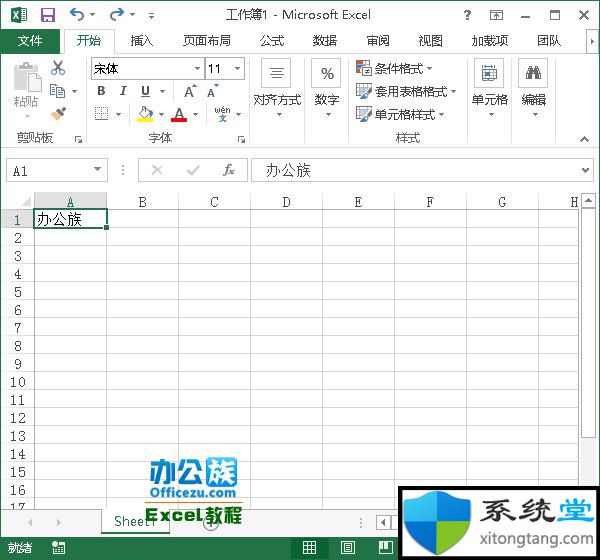Viewport: 600px width, 560px height.
Task: Open clipboard group dialog launcher
Action: (x=78, y=139)
